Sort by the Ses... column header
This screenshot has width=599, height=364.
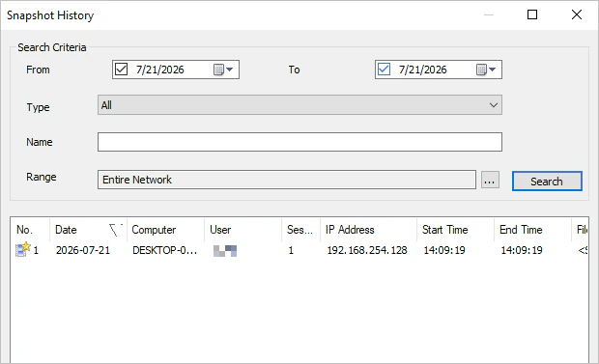click(301, 230)
